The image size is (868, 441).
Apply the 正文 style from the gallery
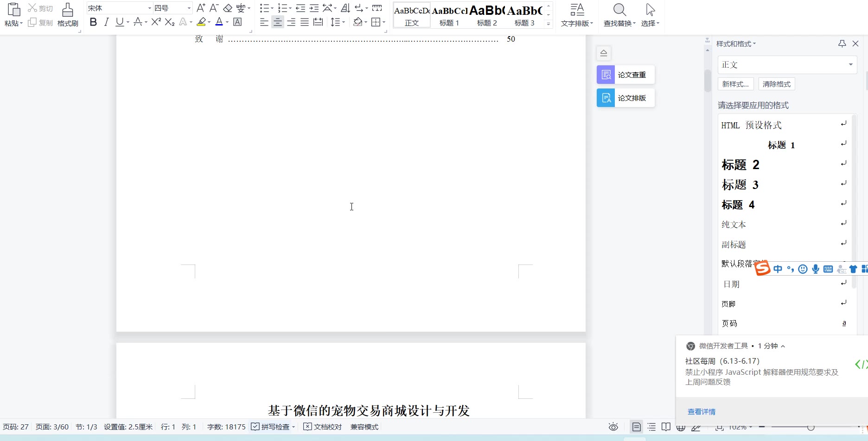[x=412, y=15]
